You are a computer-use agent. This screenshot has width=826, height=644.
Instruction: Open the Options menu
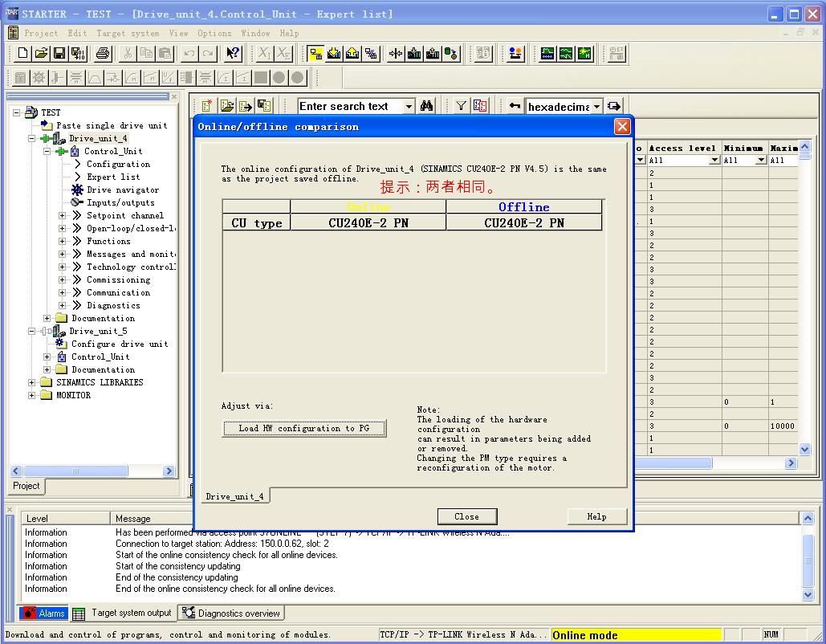[214, 33]
